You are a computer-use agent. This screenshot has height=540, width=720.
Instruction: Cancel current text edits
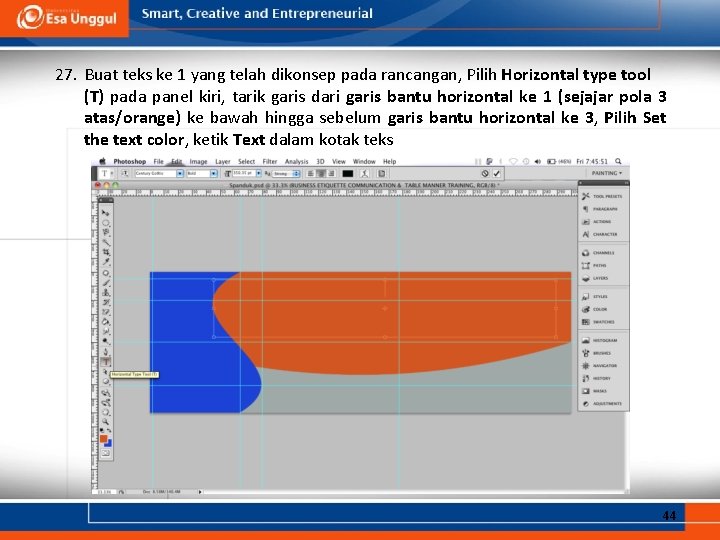click(485, 174)
